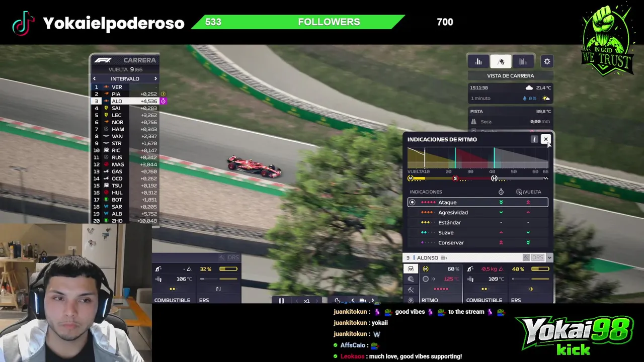Click Alonso's medium tyre wear icon
Viewport: 644px width, 362px height.
(x=426, y=269)
